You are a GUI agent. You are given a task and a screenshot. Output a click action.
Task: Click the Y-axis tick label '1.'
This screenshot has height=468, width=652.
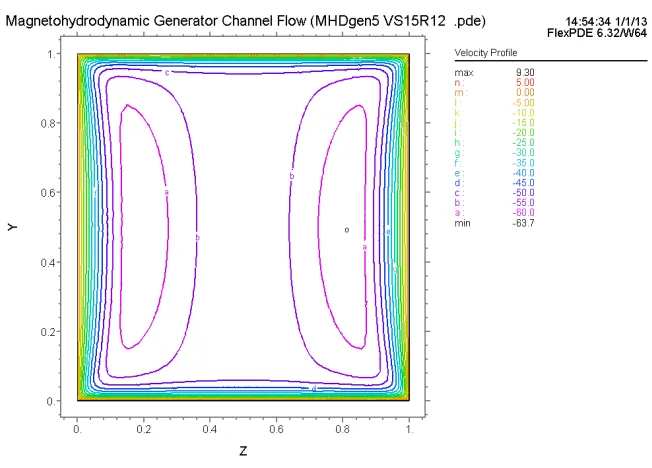click(x=52, y=54)
